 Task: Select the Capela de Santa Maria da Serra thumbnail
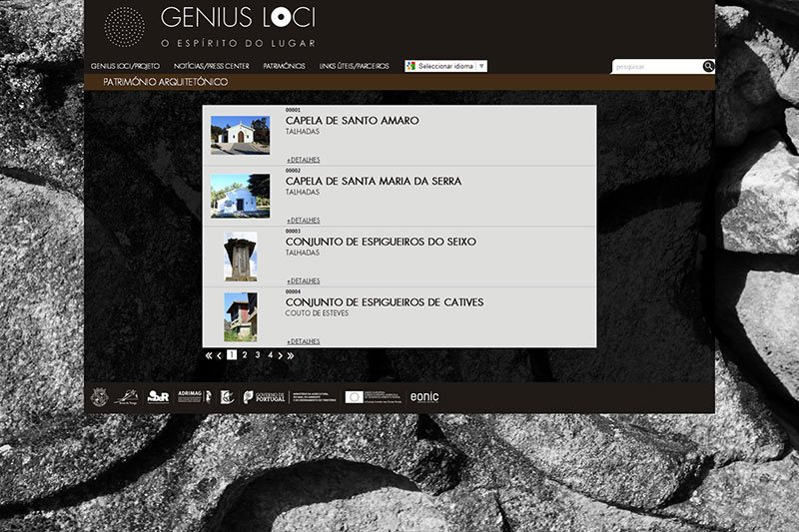click(x=240, y=196)
